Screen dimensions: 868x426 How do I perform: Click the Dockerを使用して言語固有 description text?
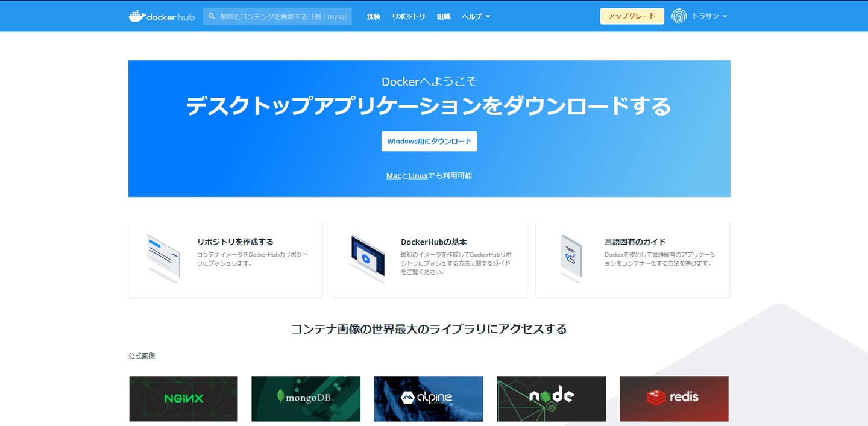pos(660,259)
